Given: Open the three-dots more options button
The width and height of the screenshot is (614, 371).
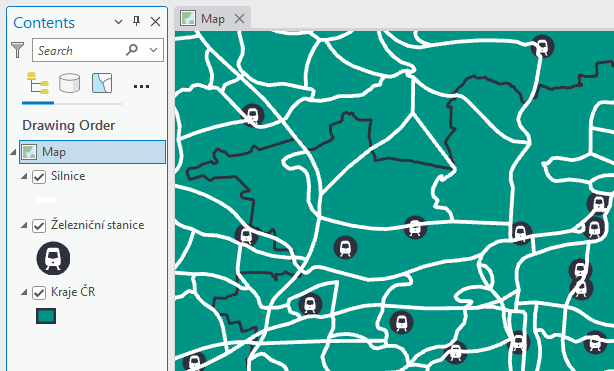Looking at the screenshot, I should [141, 87].
